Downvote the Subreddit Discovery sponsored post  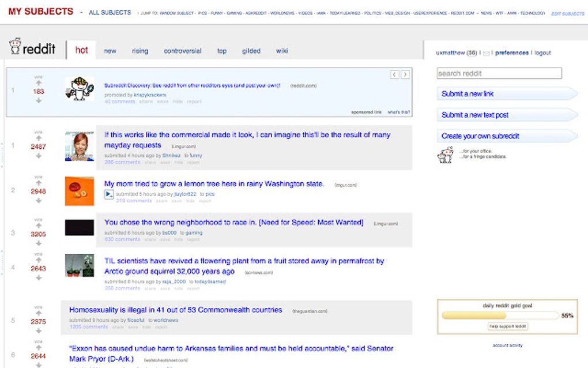coord(39,99)
